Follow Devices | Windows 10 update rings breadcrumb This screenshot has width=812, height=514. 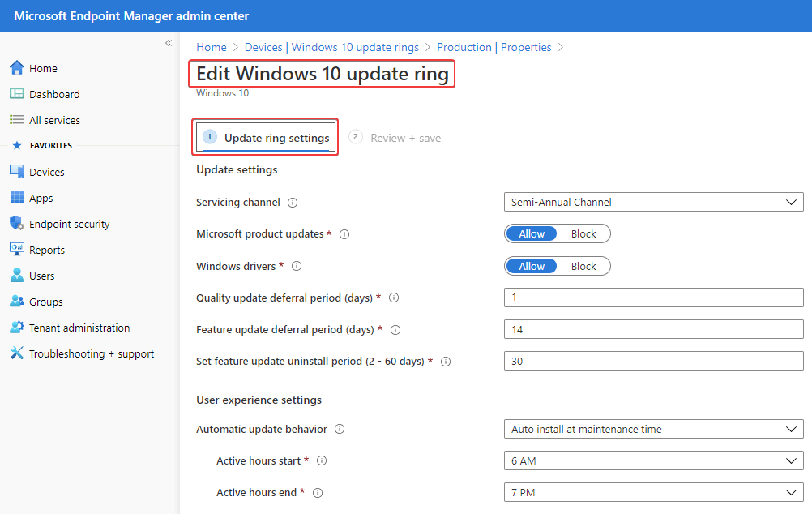pos(331,47)
